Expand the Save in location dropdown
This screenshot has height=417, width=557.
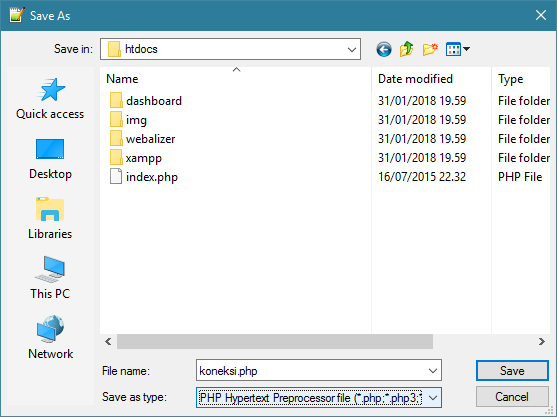[352, 49]
